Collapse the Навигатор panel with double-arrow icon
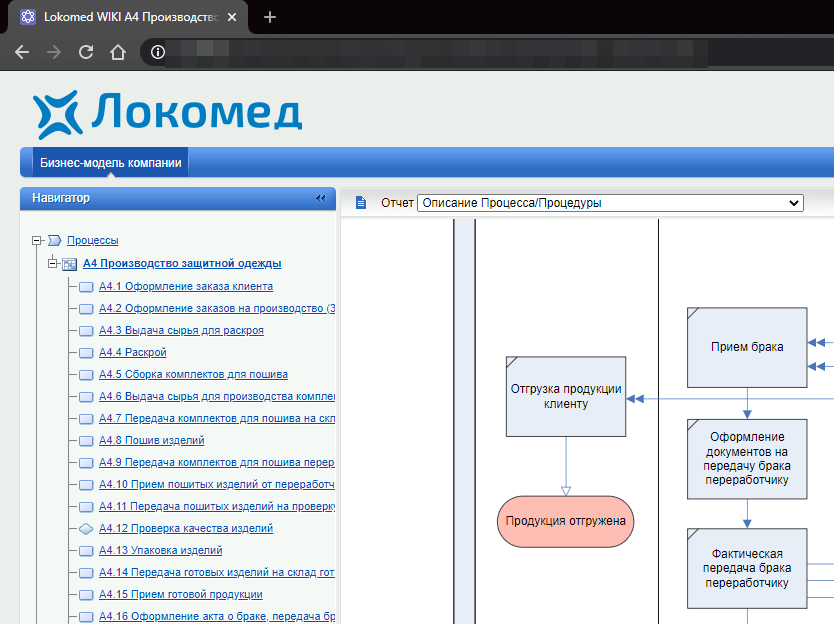 pos(320,198)
